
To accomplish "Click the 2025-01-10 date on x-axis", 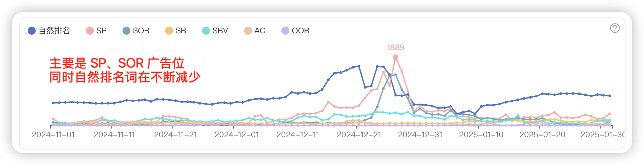I will (x=481, y=135).
